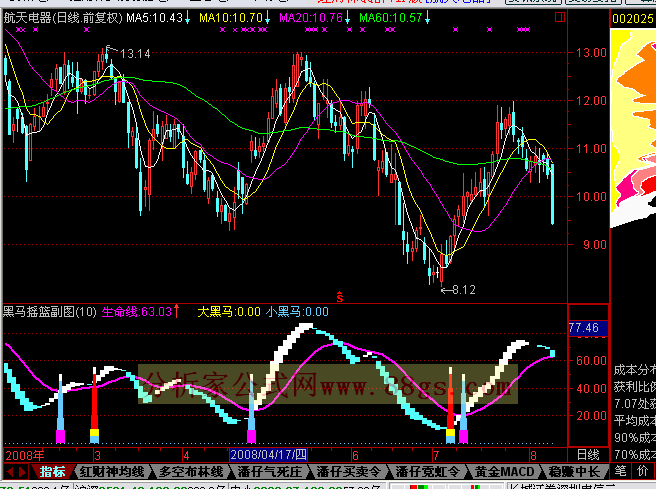The height and width of the screenshot is (489, 656).
Task: Click the stock code 002025
Action: 633,19
